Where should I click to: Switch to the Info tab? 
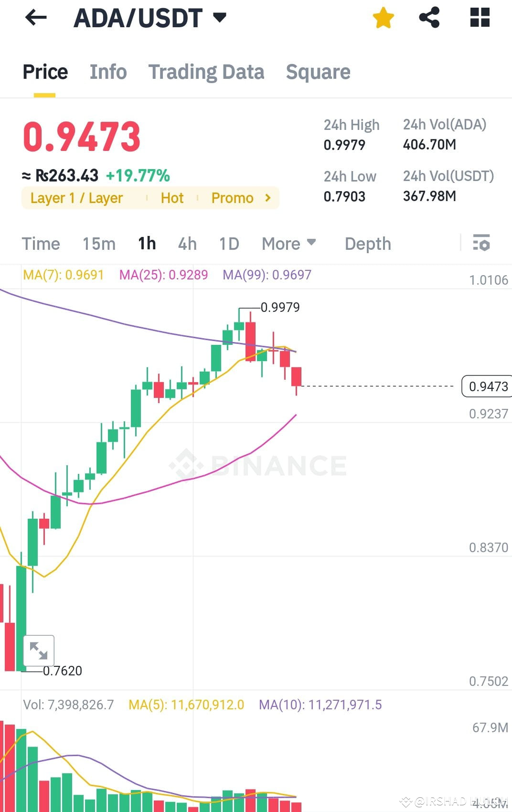[108, 72]
